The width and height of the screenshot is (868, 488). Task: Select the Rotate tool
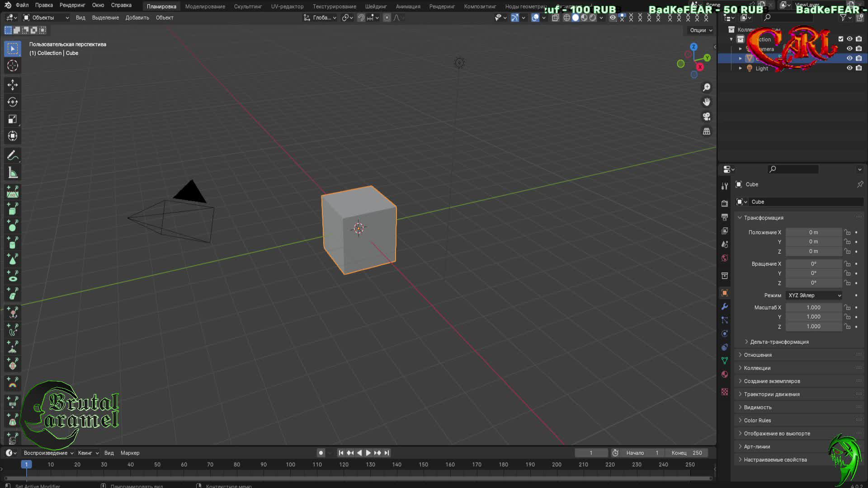tap(12, 102)
